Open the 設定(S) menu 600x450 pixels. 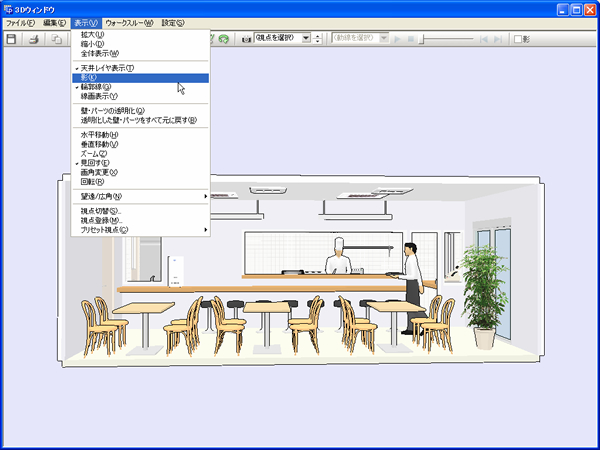click(173, 23)
